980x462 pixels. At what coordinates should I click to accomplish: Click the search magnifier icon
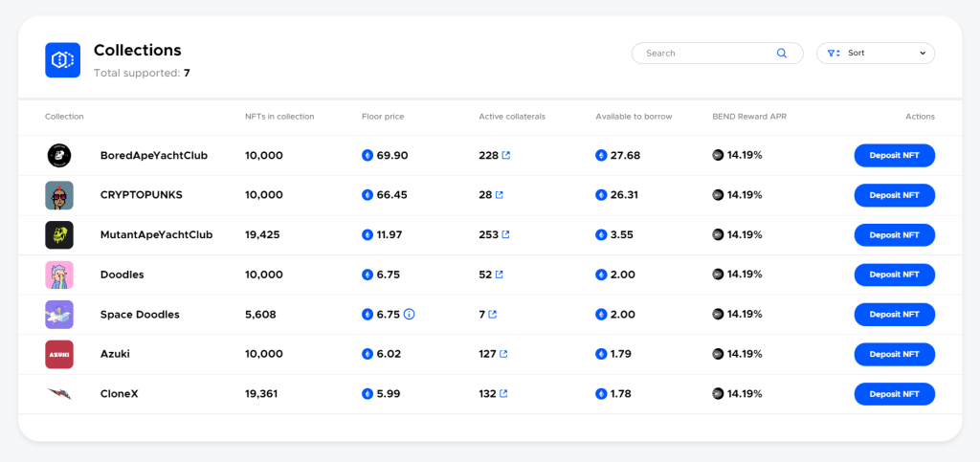click(x=781, y=53)
